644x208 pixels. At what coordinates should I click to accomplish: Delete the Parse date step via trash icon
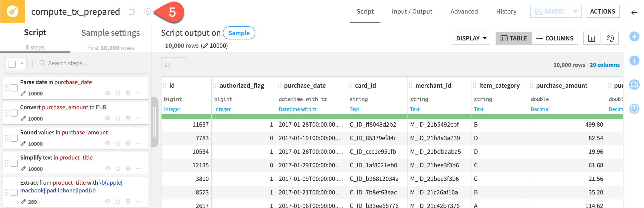tap(128, 93)
